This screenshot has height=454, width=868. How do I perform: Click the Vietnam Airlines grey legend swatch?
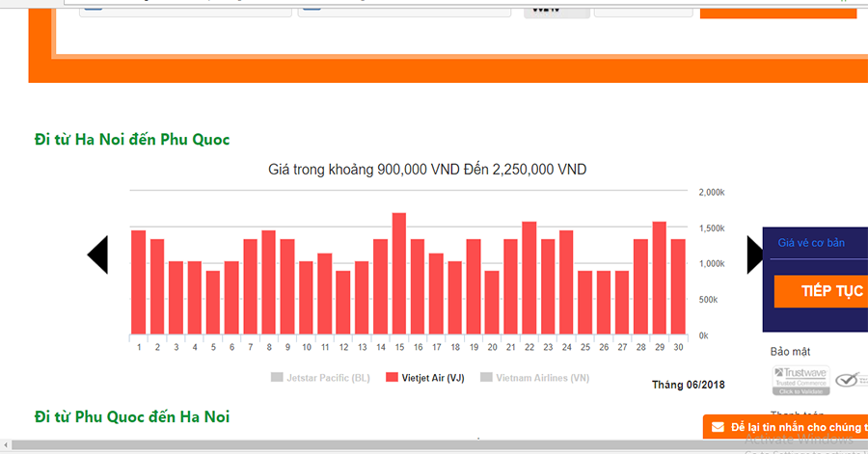[x=486, y=377]
